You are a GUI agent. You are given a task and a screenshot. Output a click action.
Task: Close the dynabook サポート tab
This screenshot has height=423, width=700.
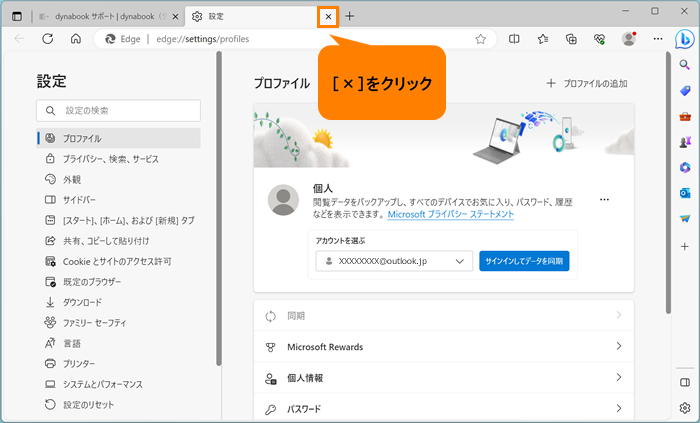(x=175, y=17)
